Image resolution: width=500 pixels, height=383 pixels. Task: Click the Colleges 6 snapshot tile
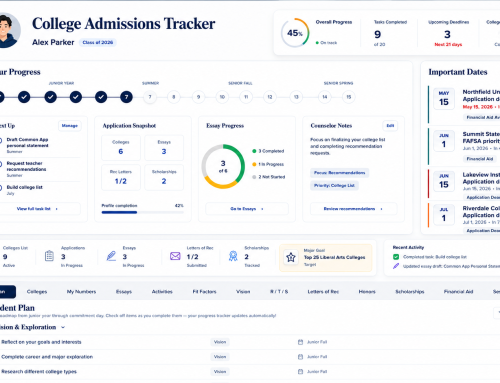(x=121, y=147)
